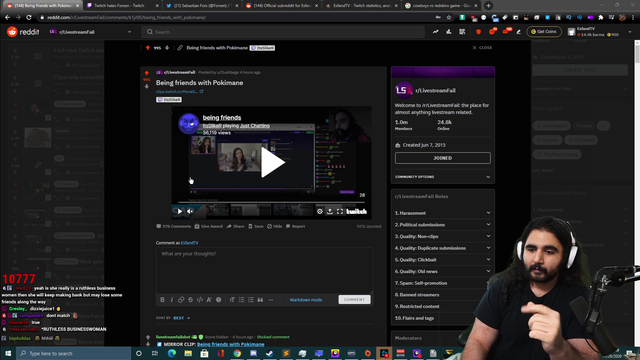Open the mirror clip link in stickied comment

click(231, 344)
